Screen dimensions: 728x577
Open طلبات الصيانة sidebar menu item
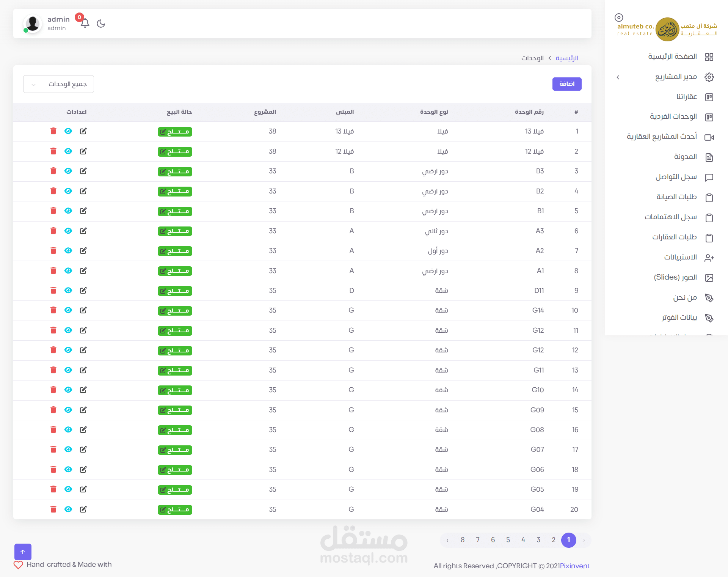676,197
